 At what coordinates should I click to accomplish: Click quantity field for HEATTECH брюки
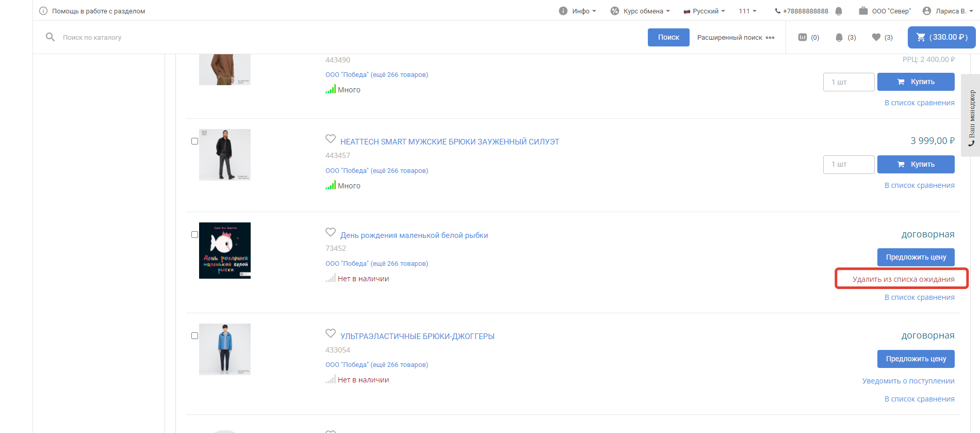point(848,164)
